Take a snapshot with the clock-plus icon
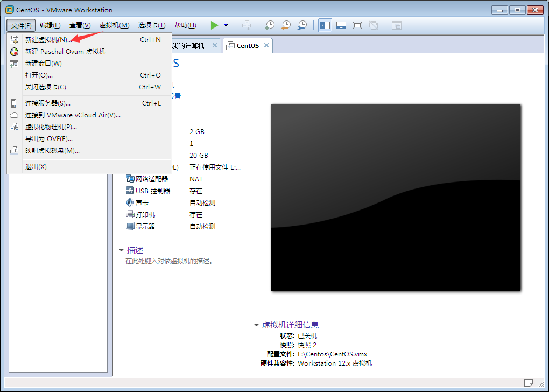The image size is (549, 392). (270, 25)
